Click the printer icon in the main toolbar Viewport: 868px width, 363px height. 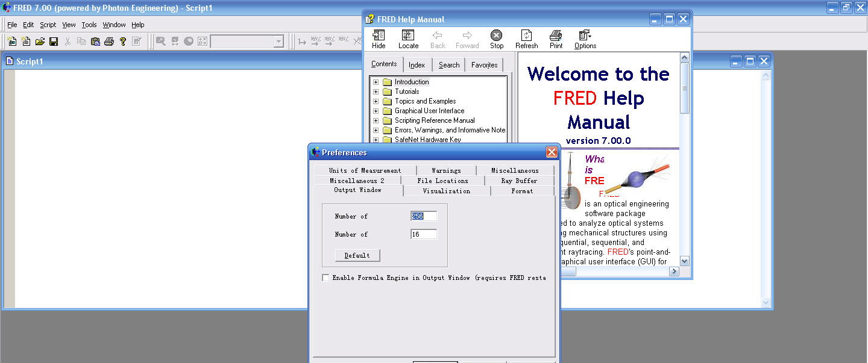pyautogui.click(x=109, y=42)
